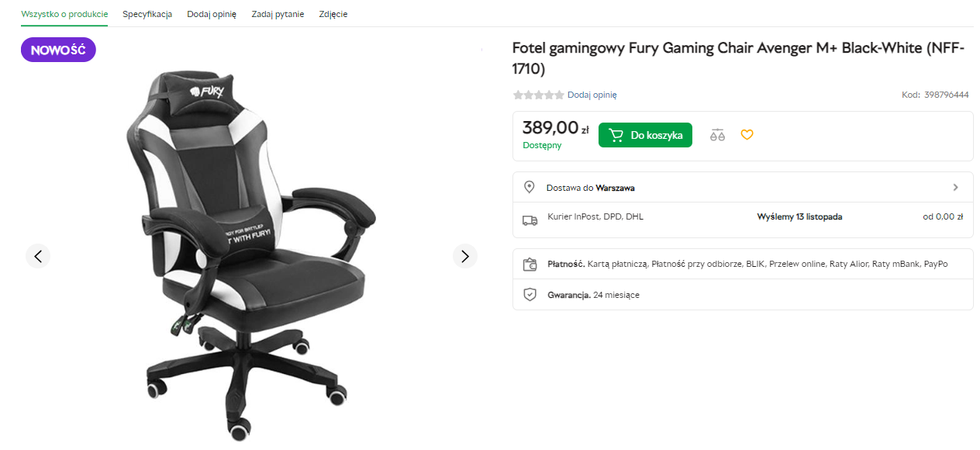Screen dimensions: 980x450
Task: Click the gaming chair product image
Action: click(x=248, y=248)
